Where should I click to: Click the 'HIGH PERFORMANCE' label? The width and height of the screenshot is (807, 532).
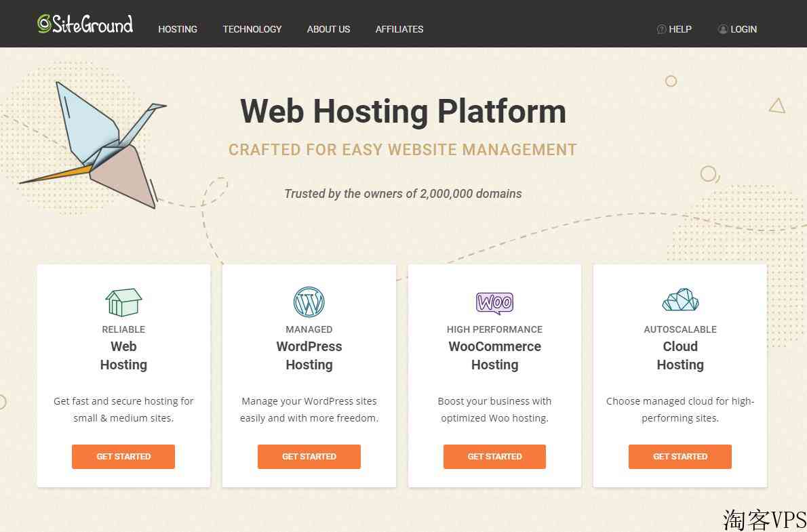pyautogui.click(x=494, y=329)
